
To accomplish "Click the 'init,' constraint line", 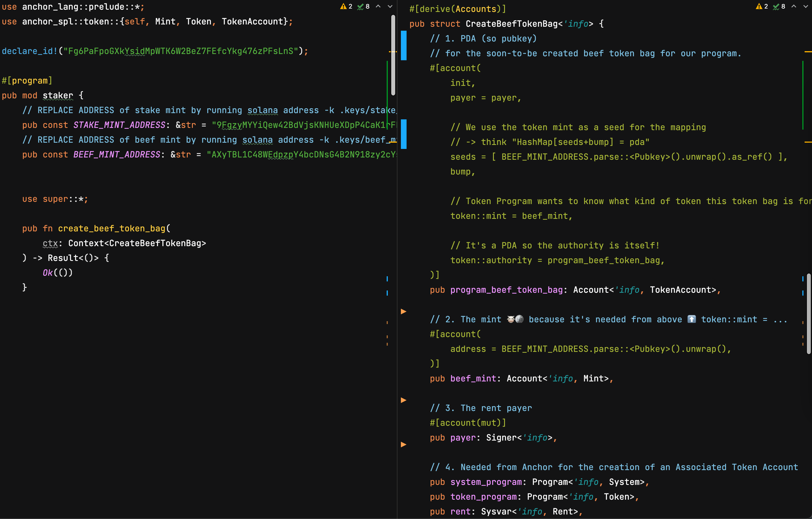I will click(463, 83).
